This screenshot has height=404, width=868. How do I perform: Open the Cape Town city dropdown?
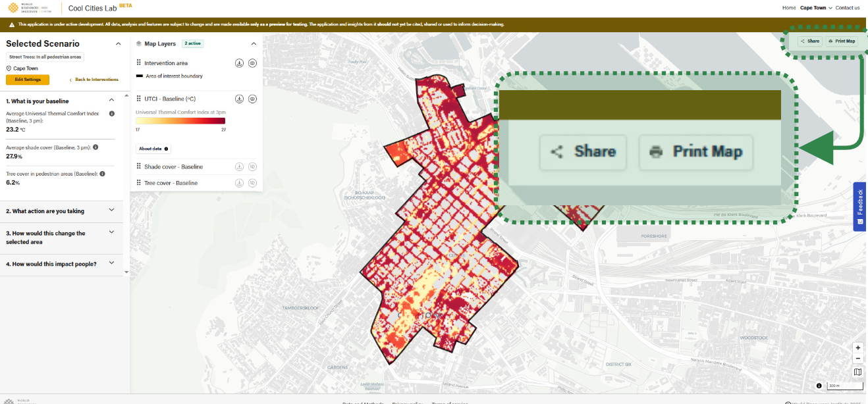click(x=816, y=8)
